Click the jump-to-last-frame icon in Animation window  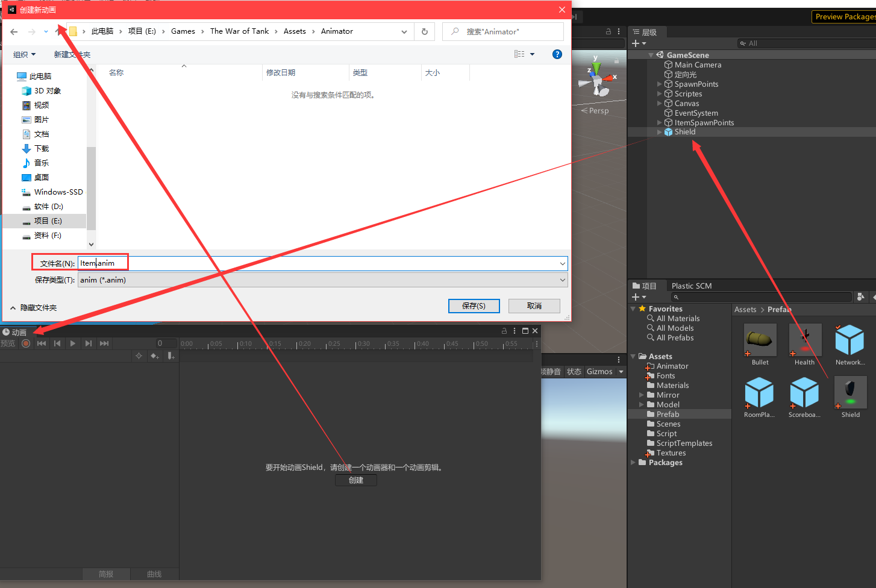(104, 343)
